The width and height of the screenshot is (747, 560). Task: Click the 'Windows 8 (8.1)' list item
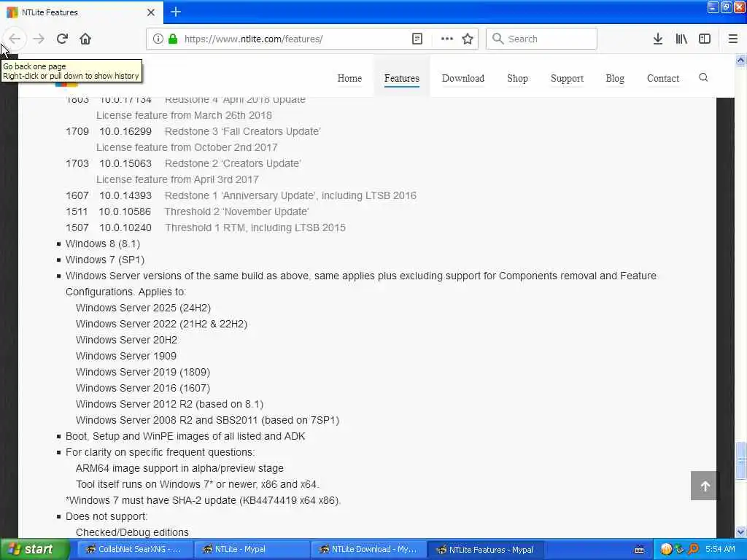(x=103, y=244)
